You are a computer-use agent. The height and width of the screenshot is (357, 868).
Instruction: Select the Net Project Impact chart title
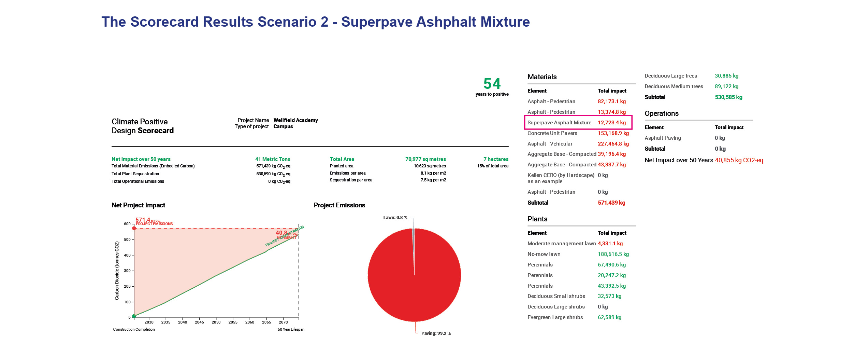tap(138, 205)
